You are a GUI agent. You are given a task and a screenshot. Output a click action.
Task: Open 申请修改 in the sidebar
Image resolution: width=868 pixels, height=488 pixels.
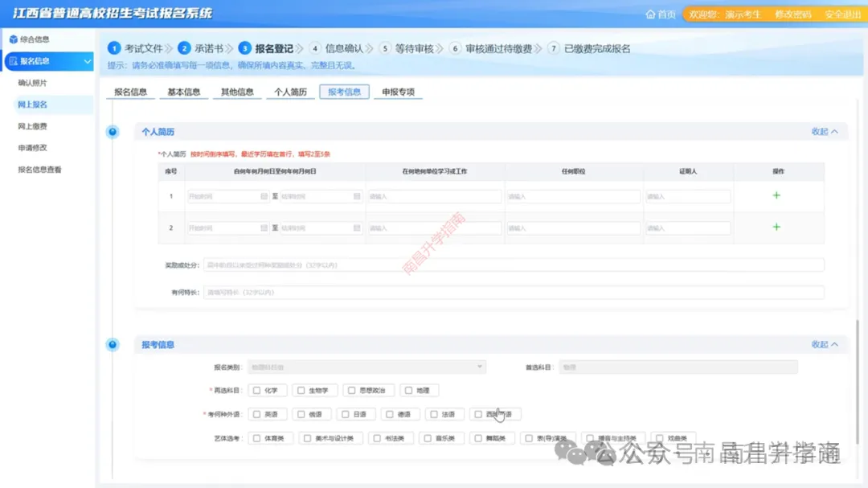pos(32,148)
